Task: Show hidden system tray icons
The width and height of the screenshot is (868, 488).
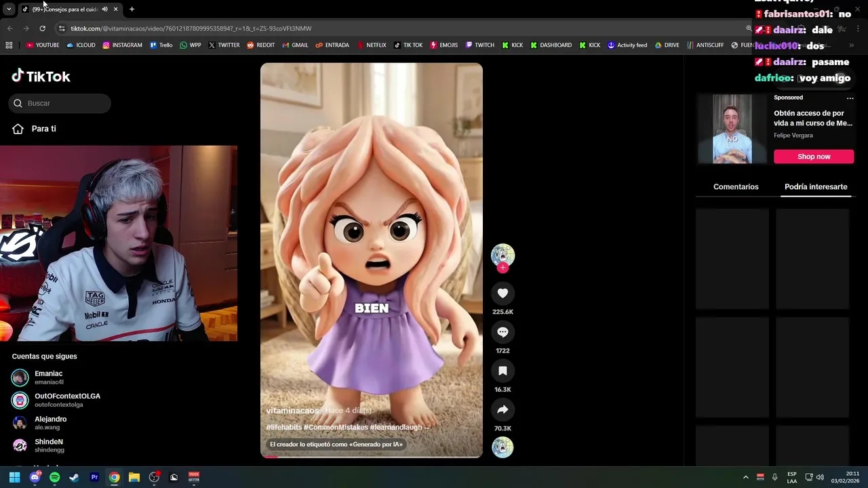Action: (745, 477)
